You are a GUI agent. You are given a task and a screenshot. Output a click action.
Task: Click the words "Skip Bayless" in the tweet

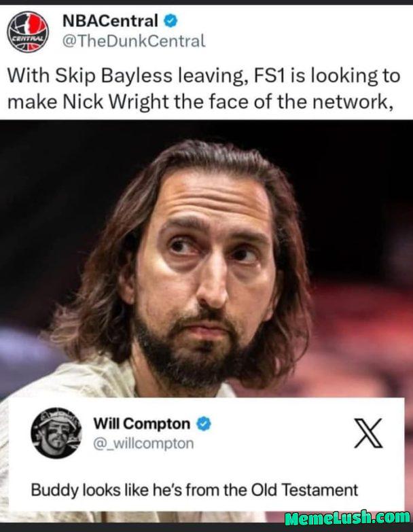113,75
